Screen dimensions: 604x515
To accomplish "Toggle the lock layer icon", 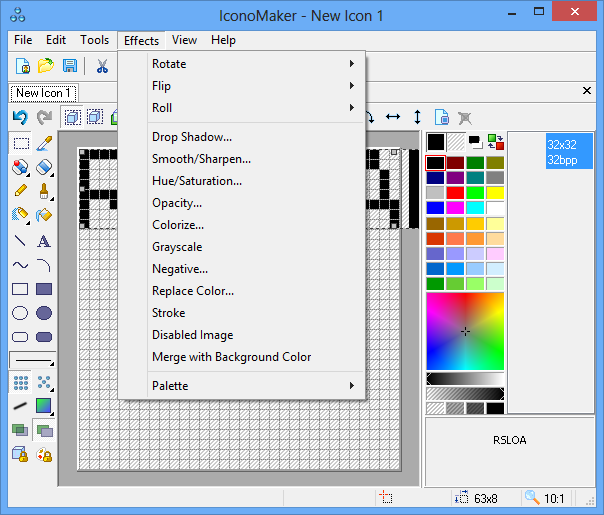I will [x=20, y=455].
